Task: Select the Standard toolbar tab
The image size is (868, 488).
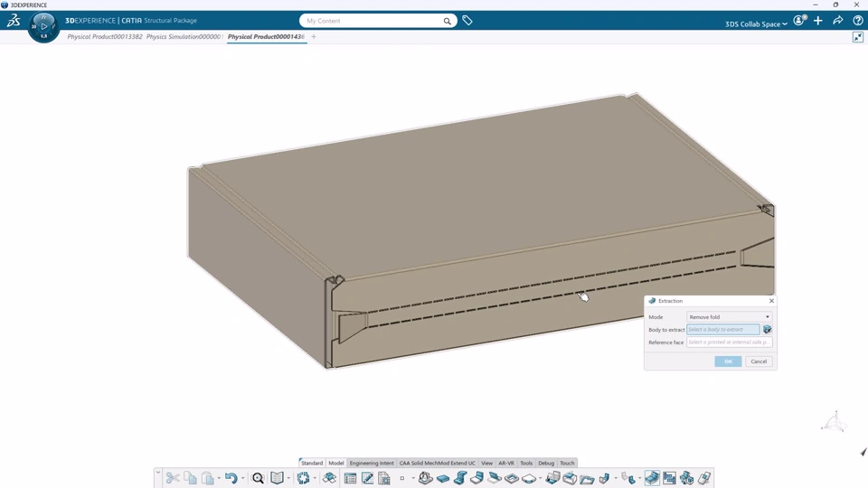Action: (312, 463)
